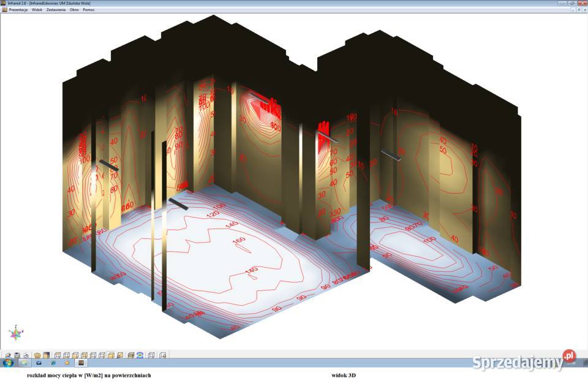This screenshot has height=383, width=588.
Task: Click the telephone icon in bottom toolbar
Action: point(140,355)
